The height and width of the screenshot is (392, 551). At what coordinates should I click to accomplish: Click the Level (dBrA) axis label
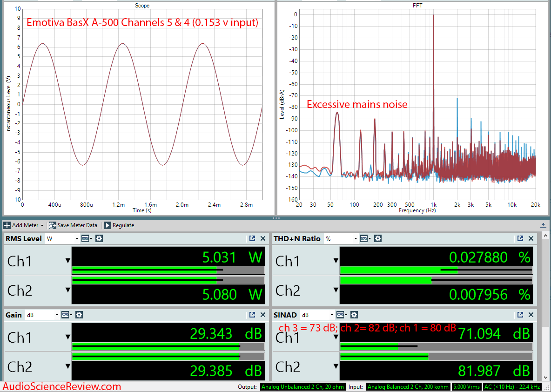point(282,104)
